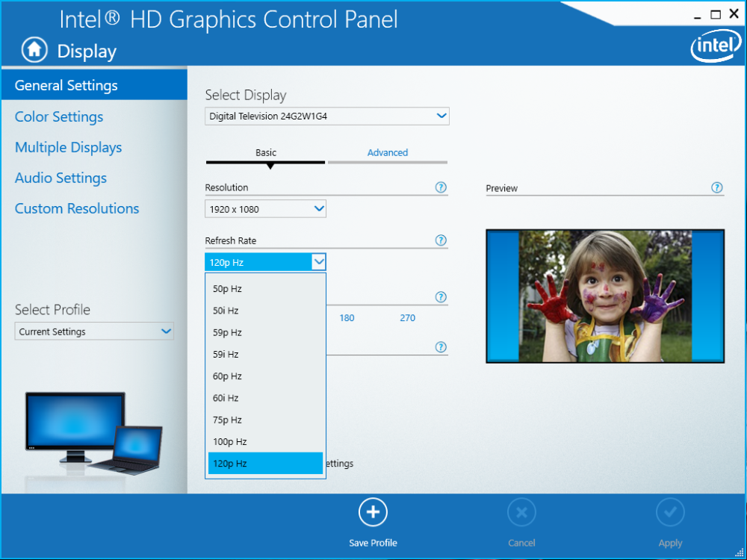Open General Settings in sidebar
Image resolution: width=747 pixels, height=560 pixels.
pyautogui.click(x=94, y=85)
